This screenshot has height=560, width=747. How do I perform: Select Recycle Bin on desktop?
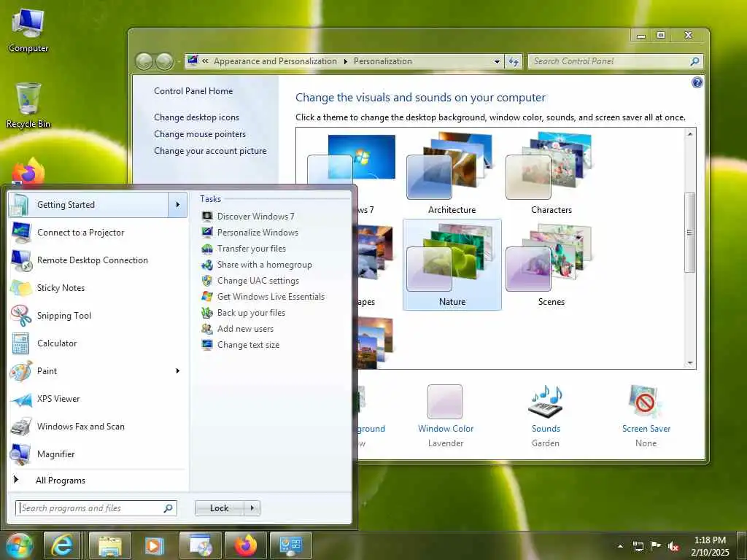coord(28,106)
